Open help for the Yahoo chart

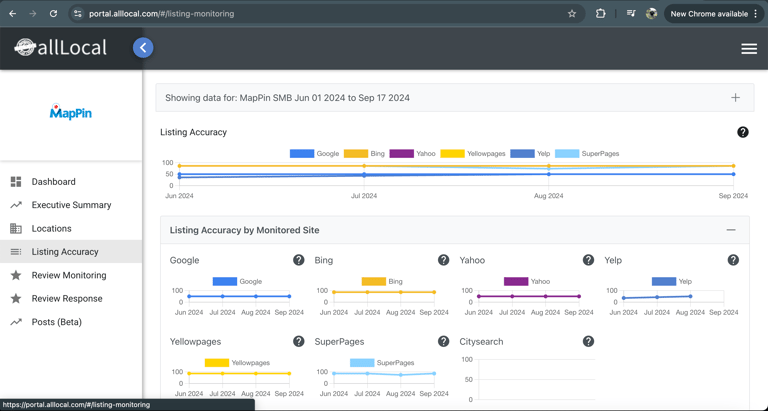[588, 260]
